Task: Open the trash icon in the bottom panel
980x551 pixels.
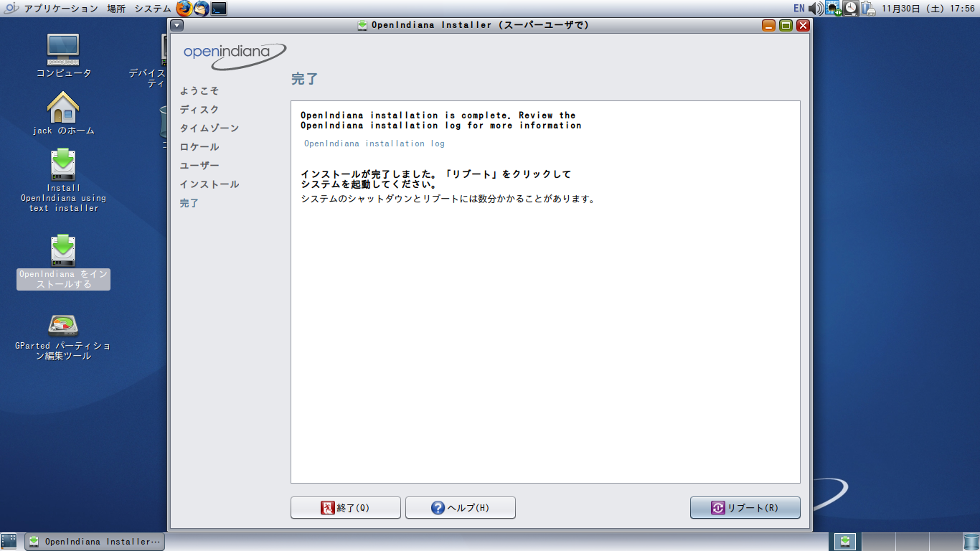Action: pos(971,542)
